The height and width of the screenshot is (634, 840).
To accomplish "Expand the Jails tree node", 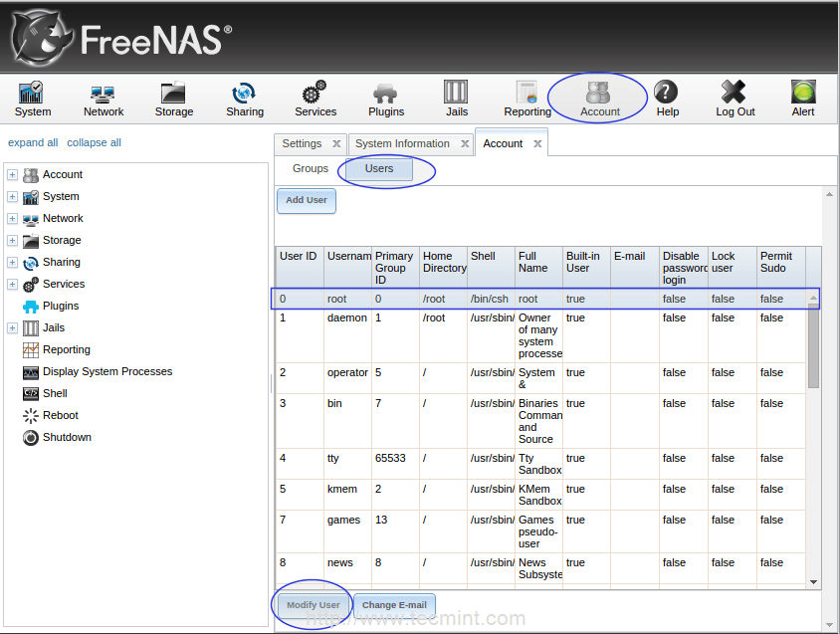I will click(12, 328).
